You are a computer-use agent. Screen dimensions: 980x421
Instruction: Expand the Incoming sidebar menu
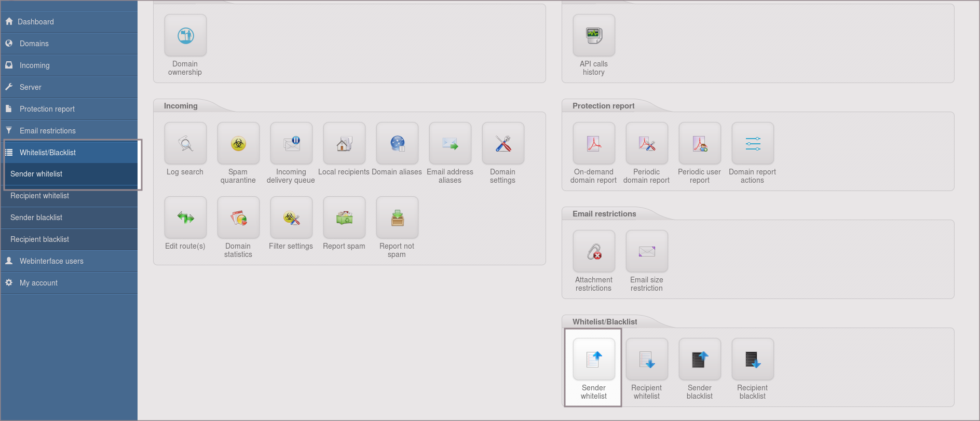35,65
